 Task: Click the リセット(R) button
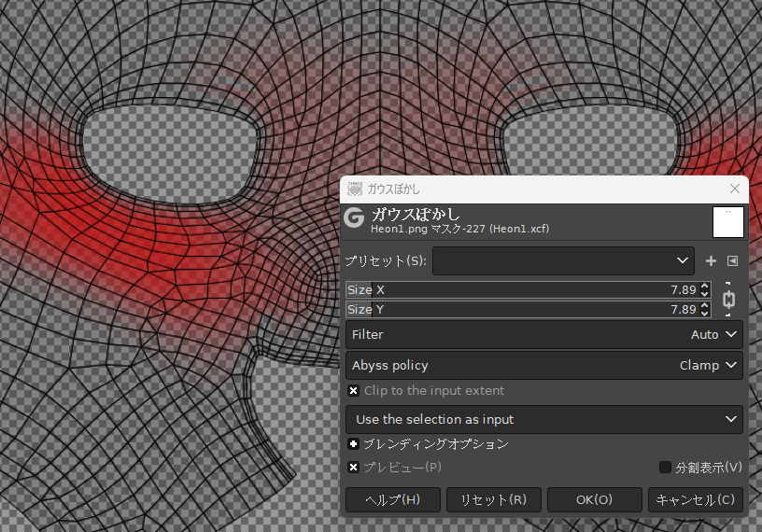coord(493,499)
